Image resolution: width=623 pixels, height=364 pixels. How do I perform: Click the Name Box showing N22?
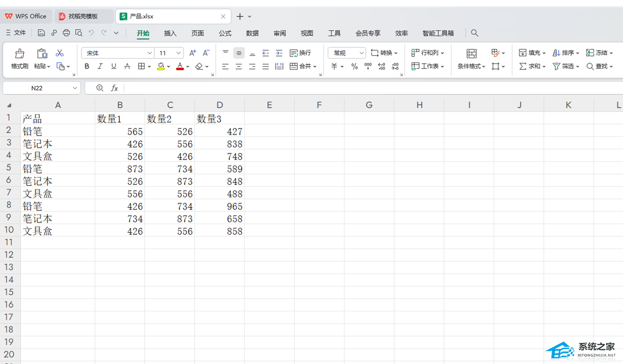click(41, 88)
